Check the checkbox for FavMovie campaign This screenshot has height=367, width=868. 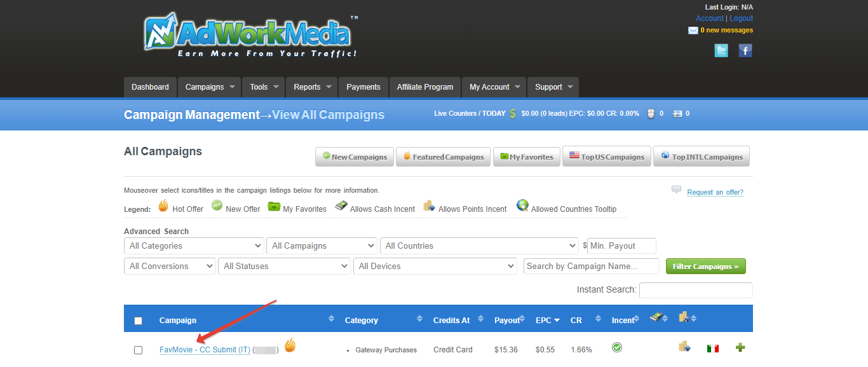[138, 349]
